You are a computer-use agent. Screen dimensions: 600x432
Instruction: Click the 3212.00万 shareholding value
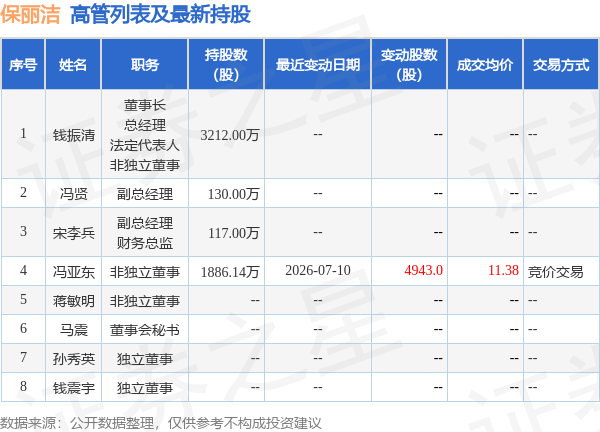[x=230, y=135]
